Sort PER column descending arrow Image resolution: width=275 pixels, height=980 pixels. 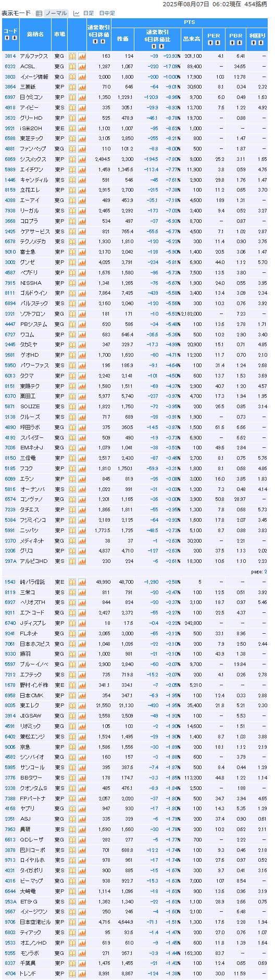coord(218,43)
